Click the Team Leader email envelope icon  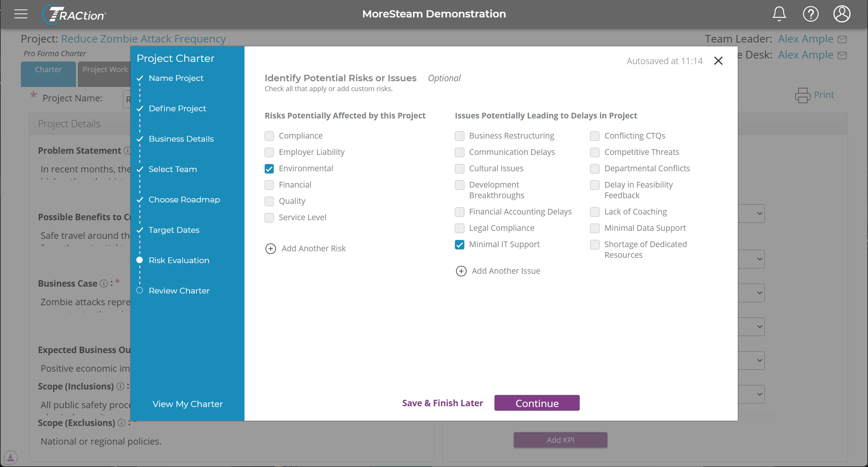[x=842, y=39]
